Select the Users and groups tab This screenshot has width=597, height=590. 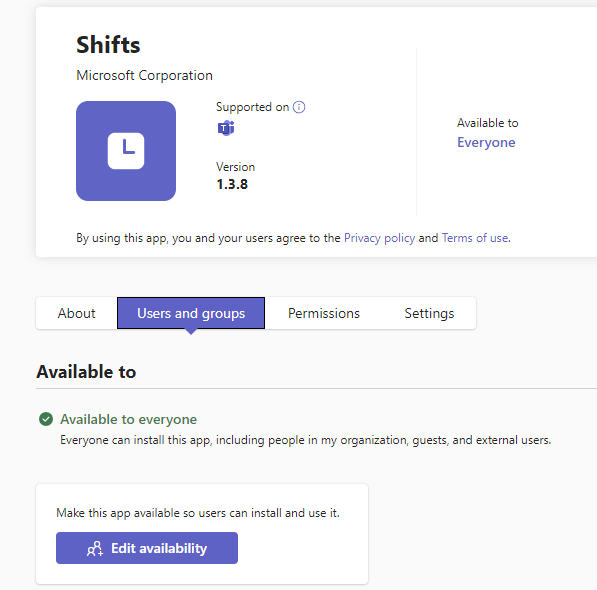pos(191,313)
